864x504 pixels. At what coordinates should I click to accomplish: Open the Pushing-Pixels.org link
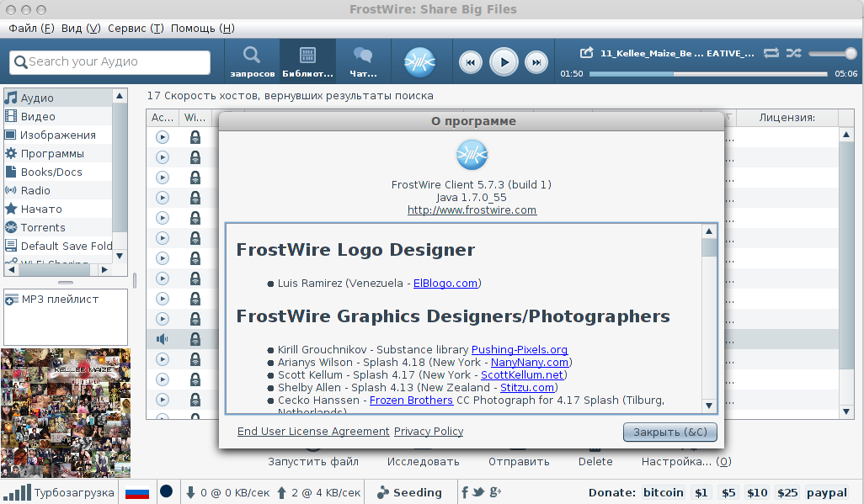pos(519,350)
